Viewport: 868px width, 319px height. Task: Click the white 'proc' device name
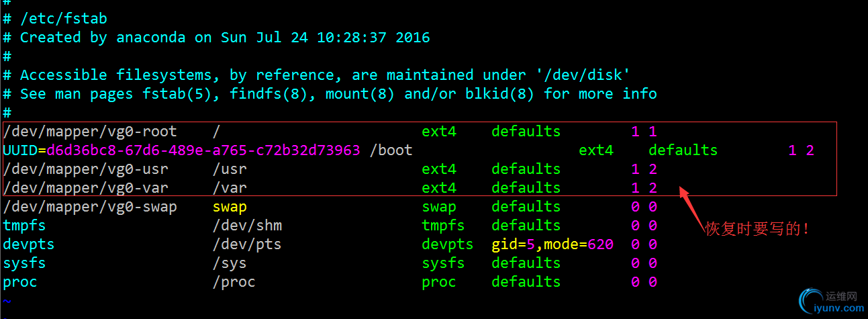pos(20,282)
